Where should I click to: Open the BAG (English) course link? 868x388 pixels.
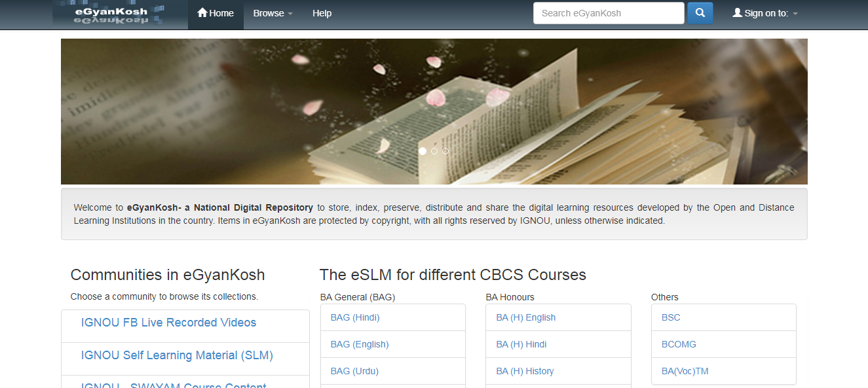(x=360, y=344)
